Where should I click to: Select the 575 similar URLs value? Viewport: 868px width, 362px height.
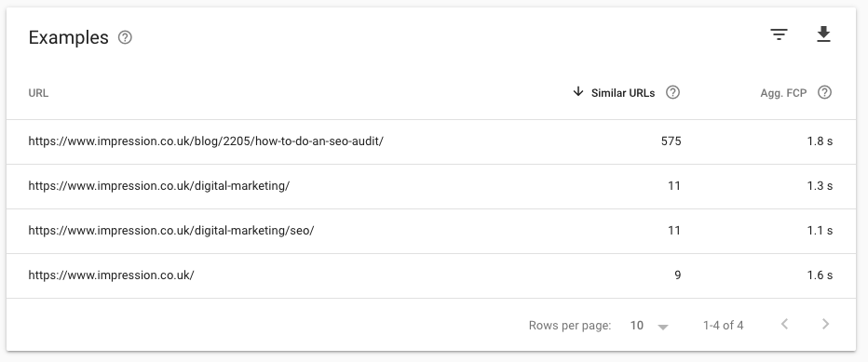[671, 141]
